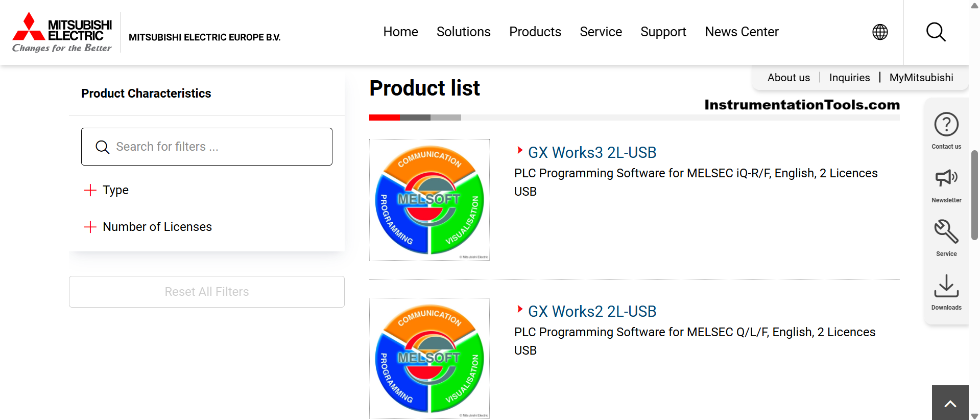Click the GX Works3 2L-USB link
Screen dimensions: 980x420
[x=592, y=152]
